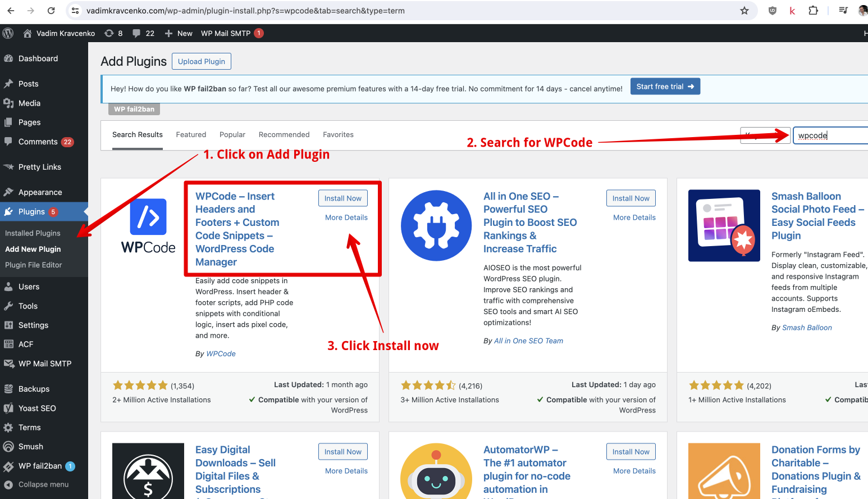Click the wpcode plugin search field
Screen dimensions: 868x499
(831, 135)
